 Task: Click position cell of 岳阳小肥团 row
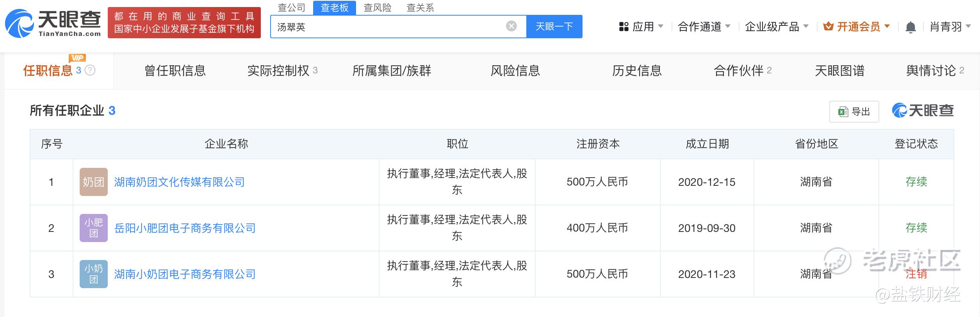(457, 228)
